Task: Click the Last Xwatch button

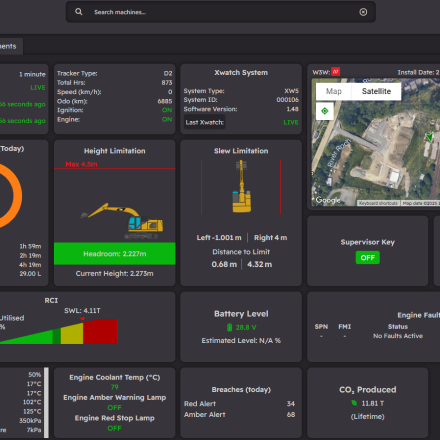Action: (204, 122)
